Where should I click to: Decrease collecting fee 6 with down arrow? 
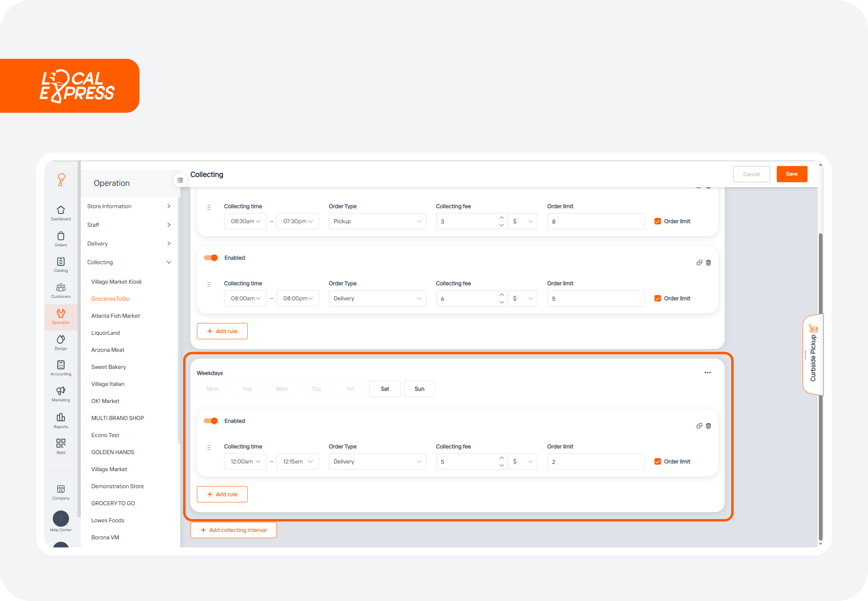click(x=501, y=302)
